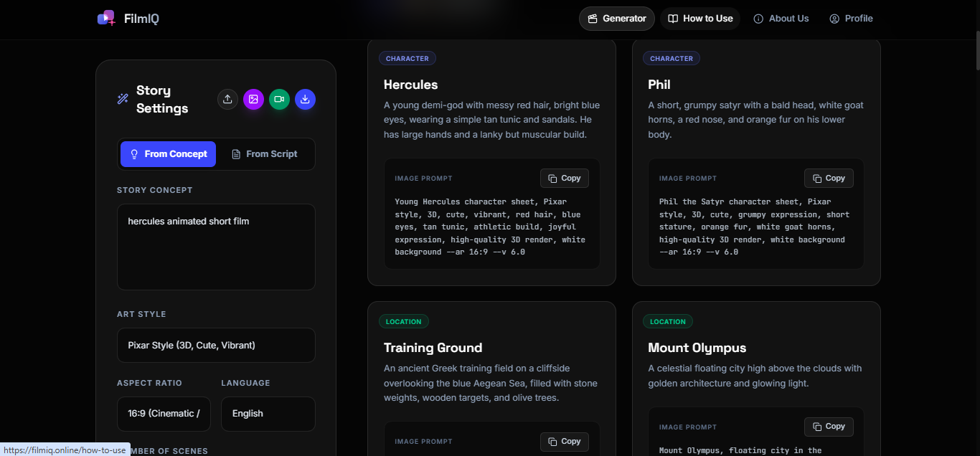This screenshot has width=980, height=456.
Task: Click the Mount Olympus location description
Action: (x=755, y=376)
